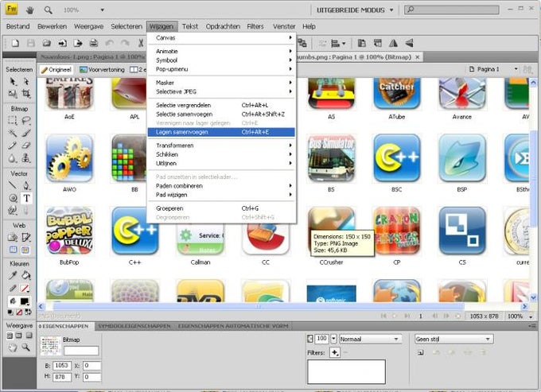Viewport: 541px width, 392px height.
Task: Click the add Filters plus button
Action: point(335,352)
